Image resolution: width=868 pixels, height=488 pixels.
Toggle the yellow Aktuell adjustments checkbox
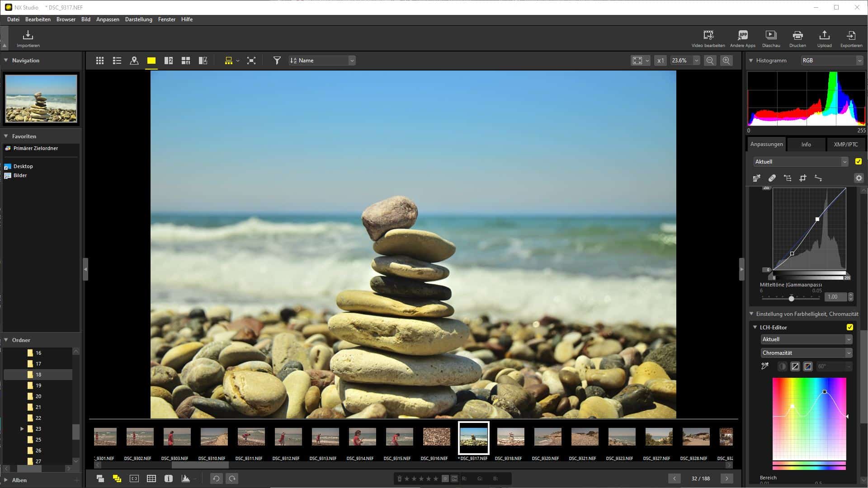coord(858,161)
